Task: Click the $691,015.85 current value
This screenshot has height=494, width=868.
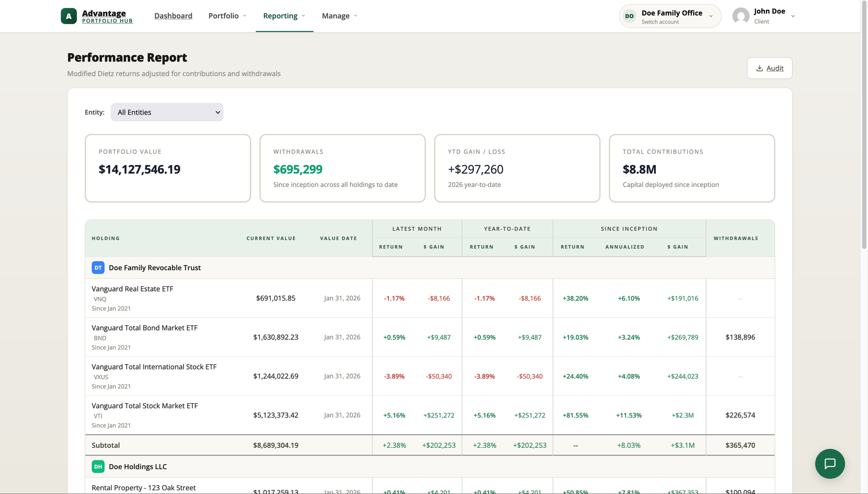Action: [276, 298]
